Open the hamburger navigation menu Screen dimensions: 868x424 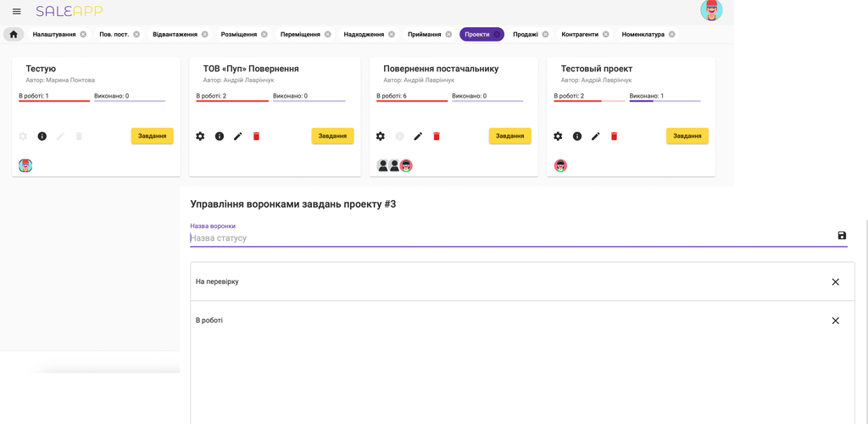click(x=17, y=12)
